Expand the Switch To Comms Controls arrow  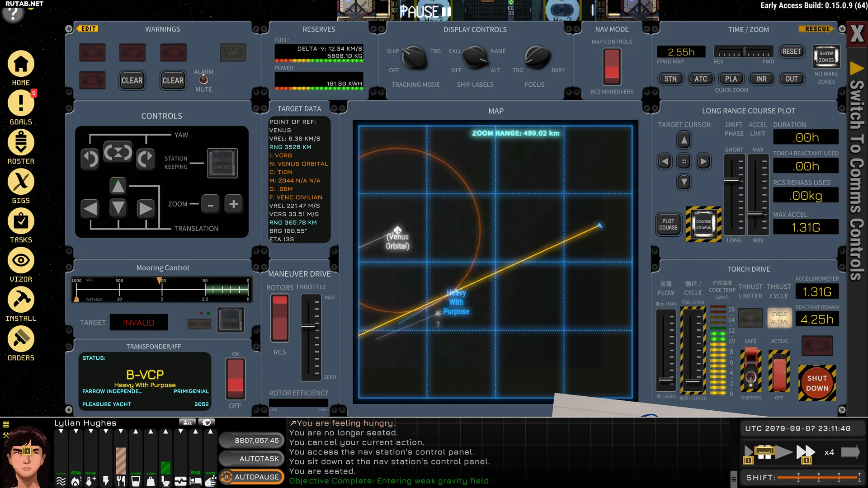click(857, 69)
